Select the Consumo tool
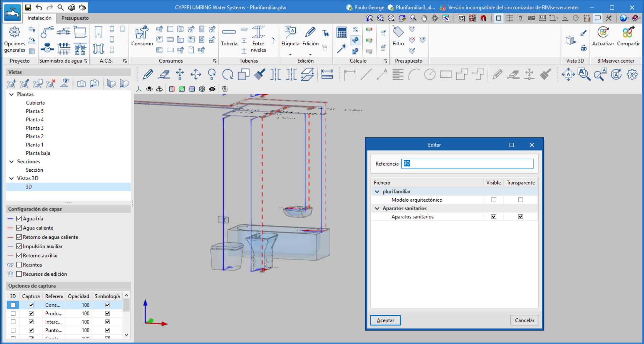Viewport: 644px width, 344px height. 142,36
